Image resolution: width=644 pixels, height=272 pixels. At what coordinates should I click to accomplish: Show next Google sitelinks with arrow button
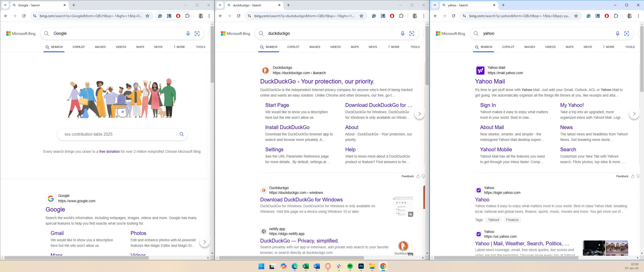[x=205, y=242]
